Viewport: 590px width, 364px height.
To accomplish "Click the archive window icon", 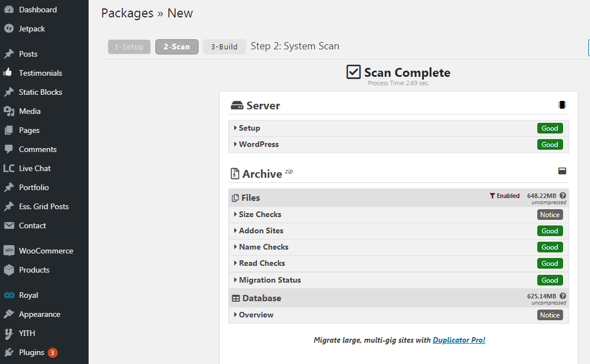I will 562,171.
